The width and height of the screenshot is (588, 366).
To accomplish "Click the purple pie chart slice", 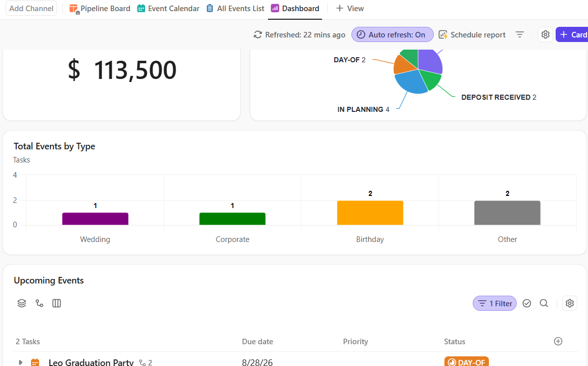I will pos(430,61).
